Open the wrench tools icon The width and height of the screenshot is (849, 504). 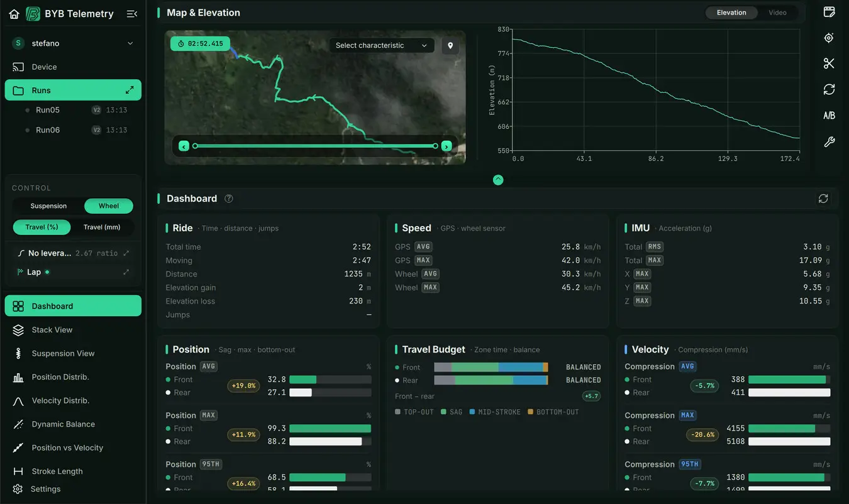click(x=829, y=142)
